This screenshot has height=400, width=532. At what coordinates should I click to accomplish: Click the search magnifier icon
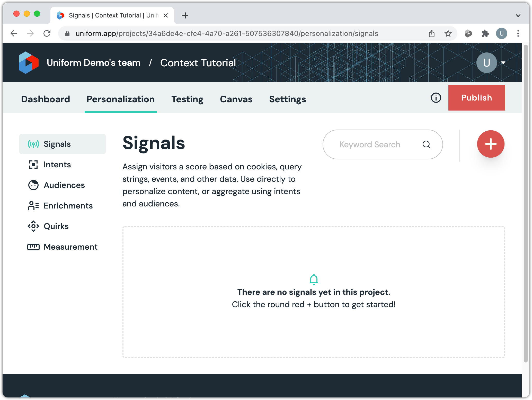pos(426,144)
